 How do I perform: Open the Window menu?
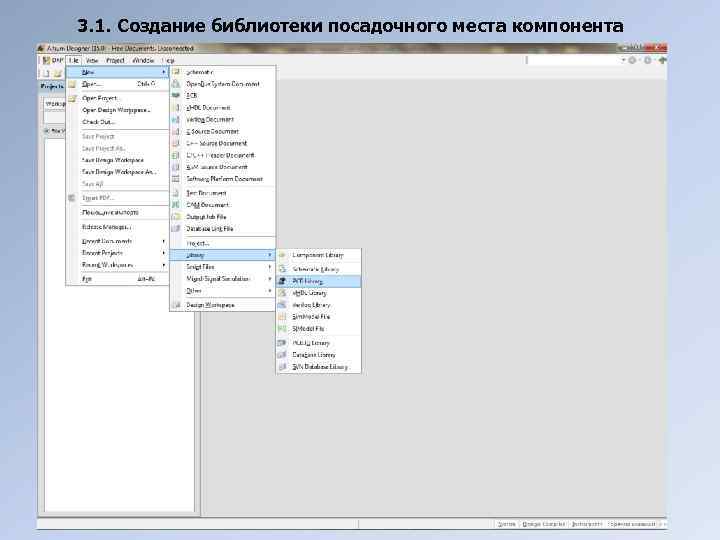[143, 60]
